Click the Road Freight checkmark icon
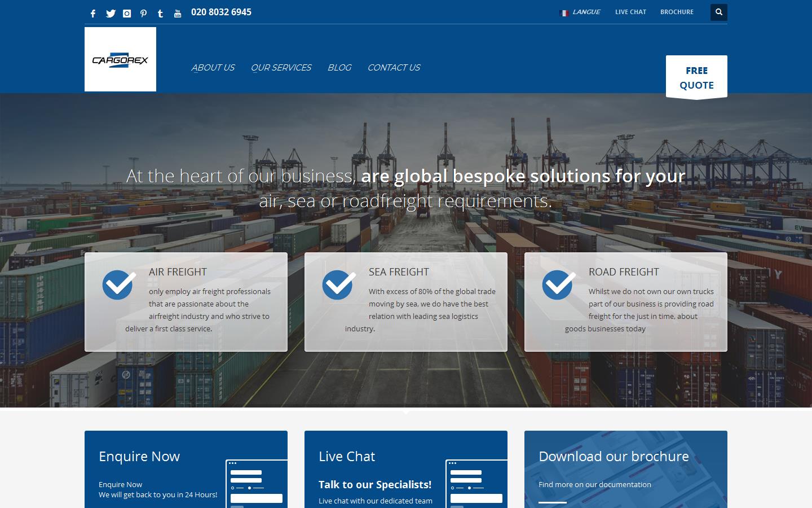Viewport: 812px width, 508px height. [x=559, y=284]
